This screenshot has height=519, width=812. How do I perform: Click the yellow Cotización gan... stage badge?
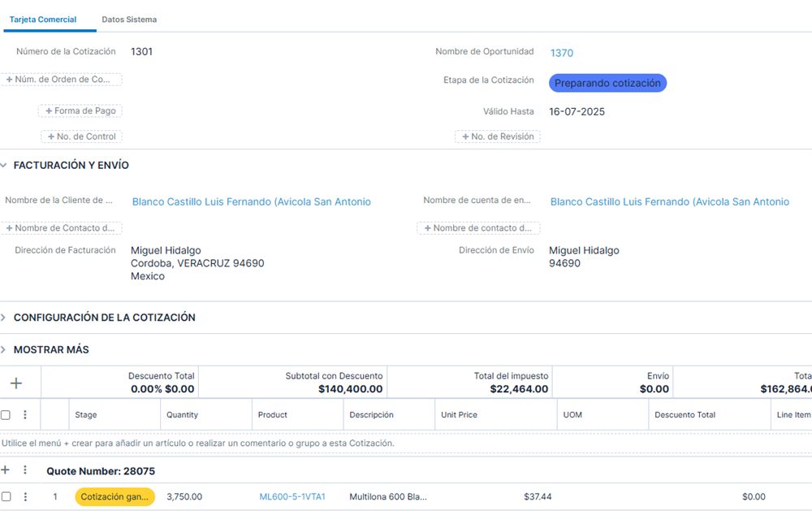[114, 497]
